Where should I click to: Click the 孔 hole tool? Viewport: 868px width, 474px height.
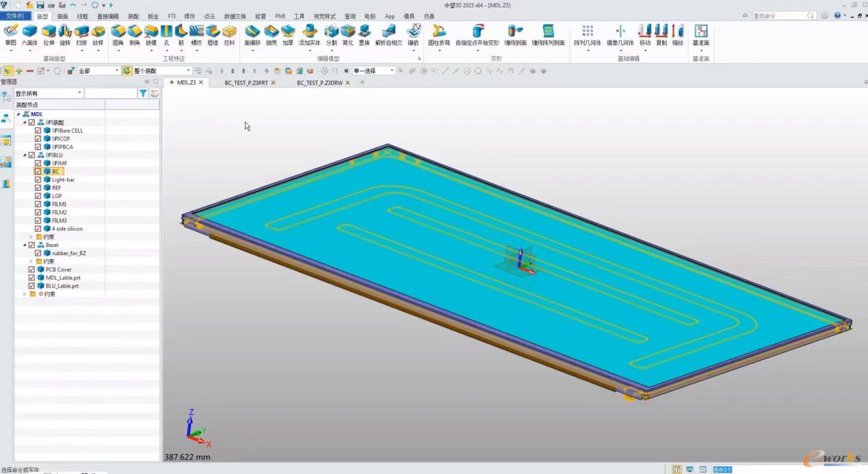(x=166, y=35)
